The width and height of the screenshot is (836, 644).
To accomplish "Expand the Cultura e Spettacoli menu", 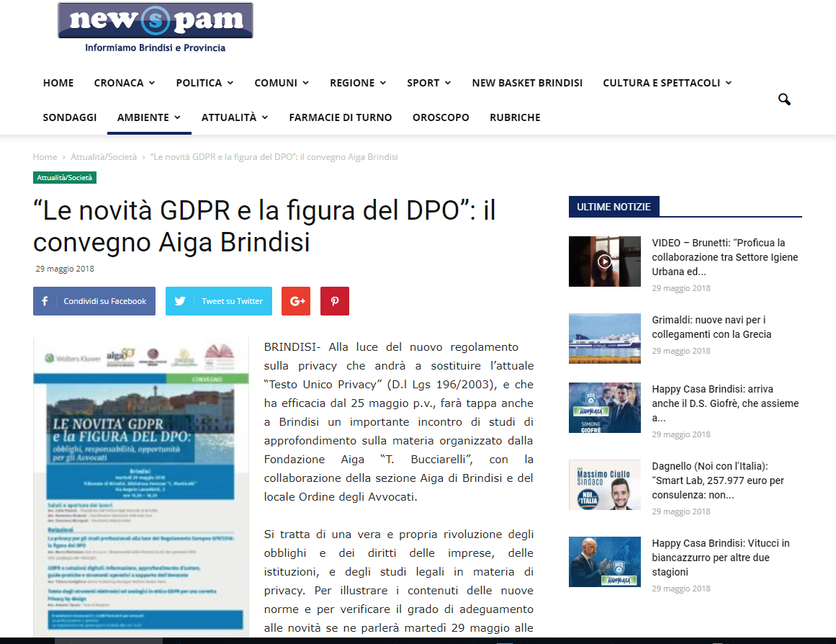I will coord(667,83).
